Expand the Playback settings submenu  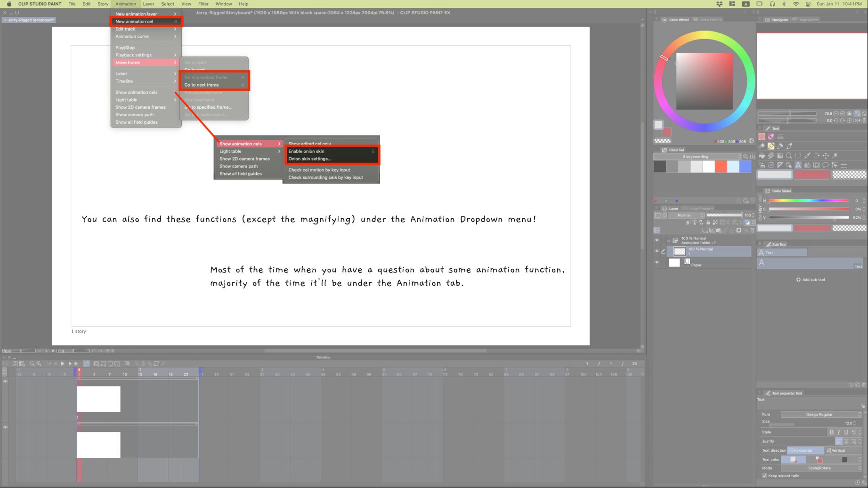[146, 55]
